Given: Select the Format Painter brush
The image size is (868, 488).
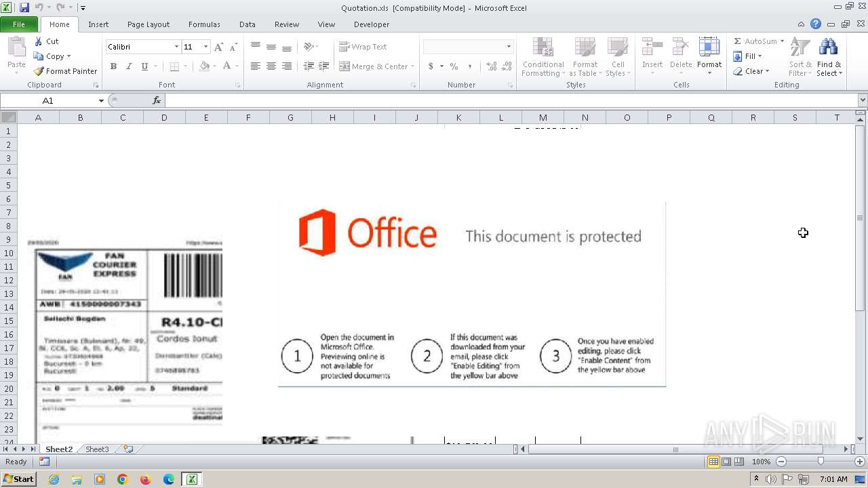Looking at the screenshot, I should pyautogui.click(x=39, y=71).
